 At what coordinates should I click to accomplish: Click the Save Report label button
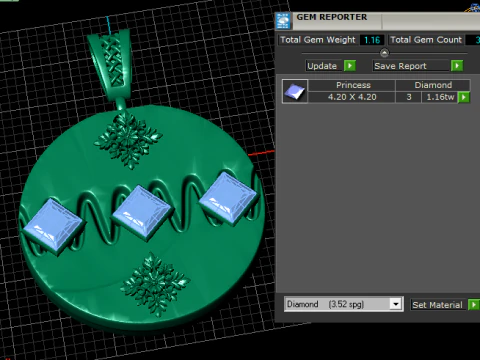[410, 66]
